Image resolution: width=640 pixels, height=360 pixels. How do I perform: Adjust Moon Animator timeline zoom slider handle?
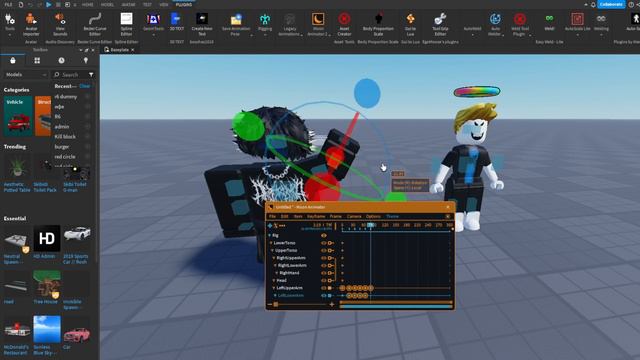[x=276, y=304]
